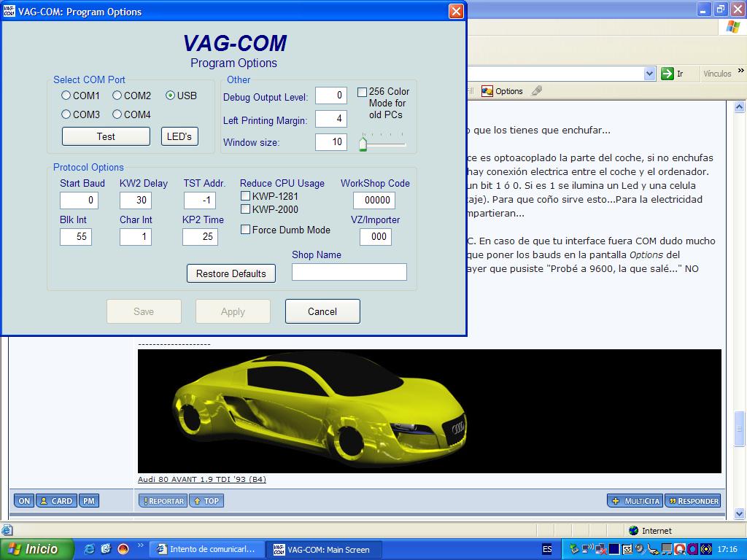Enable 256 Color Mode for old PCs
The width and height of the screenshot is (747, 560).
click(362, 92)
